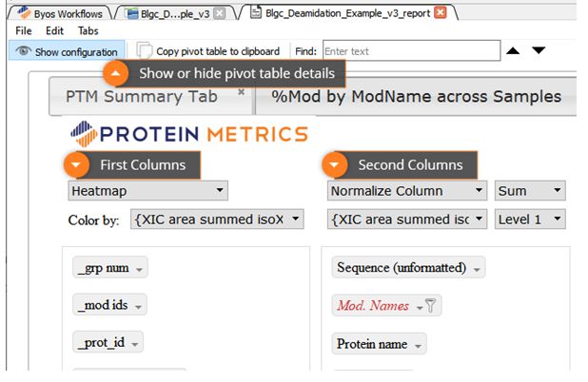Click the filter funnel icon beside Mod. Names

pos(430,306)
